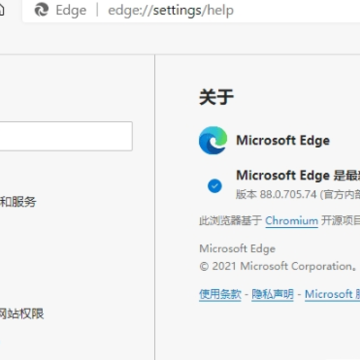Screen dimensions: 360x360
Task: Click the partially visible home icon
Action: [2, 10]
